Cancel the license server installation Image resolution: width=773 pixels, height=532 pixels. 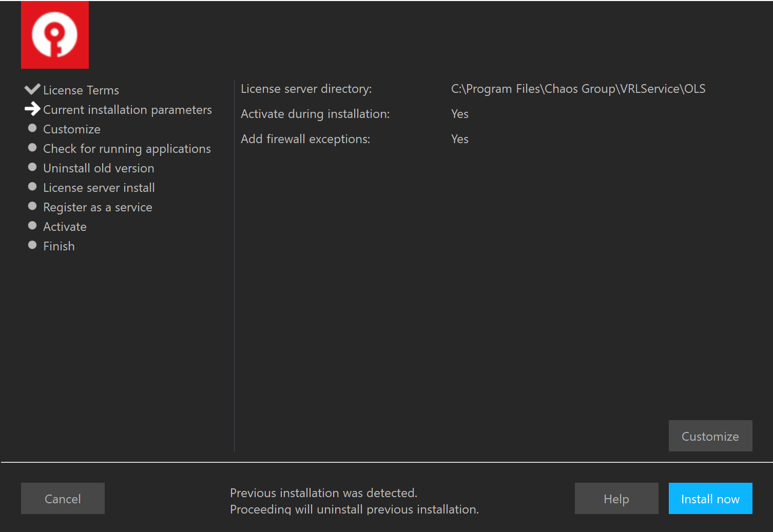click(x=63, y=498)
